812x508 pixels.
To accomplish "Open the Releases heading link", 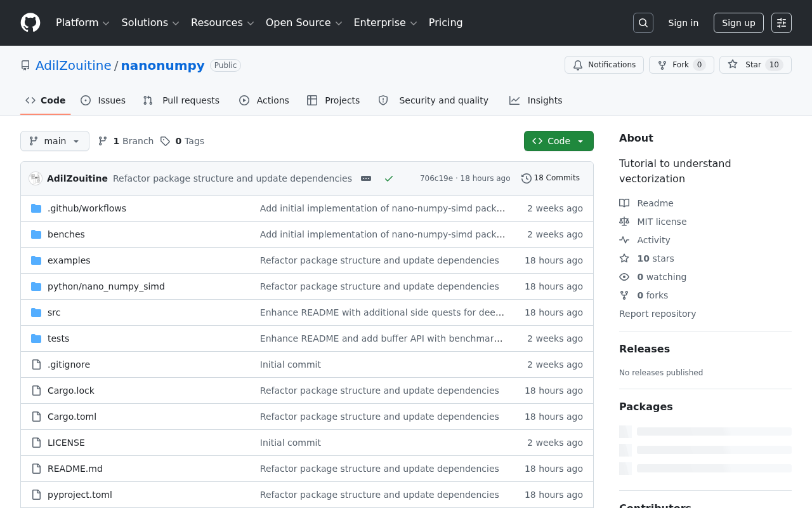I will click(645, 349).
